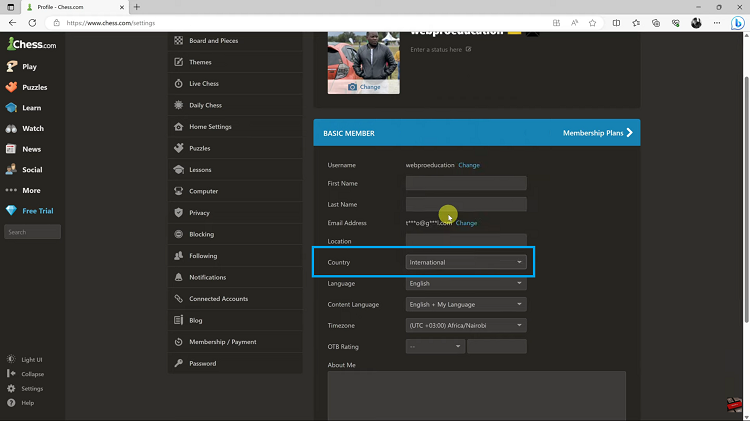Screen dimensions: 750x421
Task: Click the Membership / Payment icon
Action: (x=178, y=342)
